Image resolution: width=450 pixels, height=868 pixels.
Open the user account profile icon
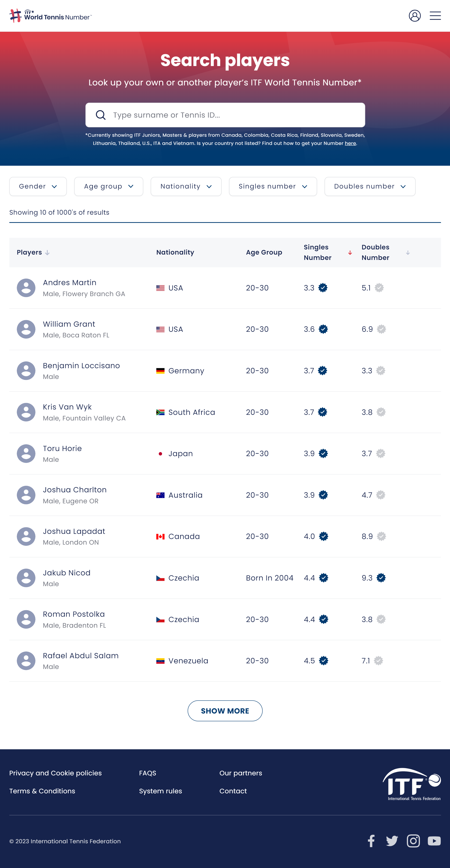click(x=415, y=16)
